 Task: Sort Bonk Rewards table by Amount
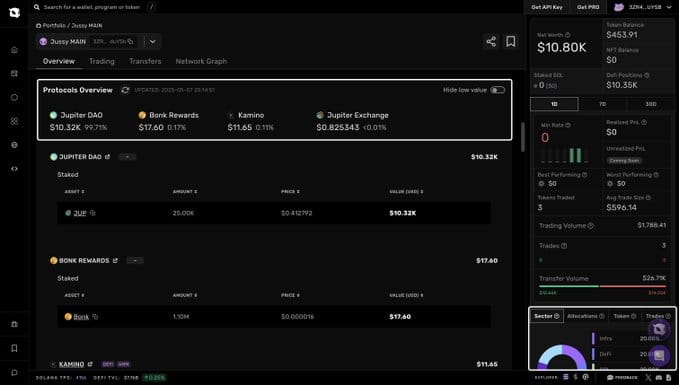185,295
